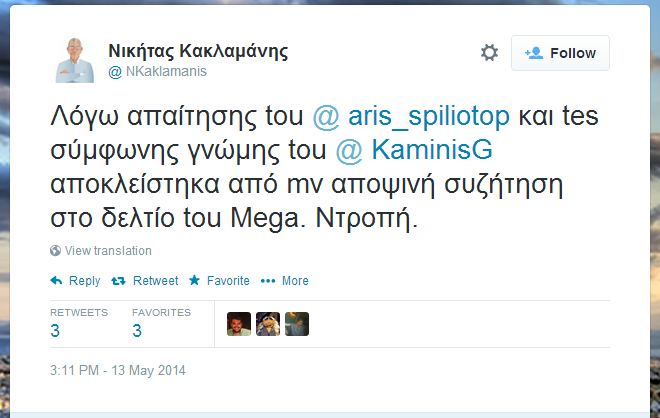
Task: Click the favorite star icon
Action: (x=194, y=280)
